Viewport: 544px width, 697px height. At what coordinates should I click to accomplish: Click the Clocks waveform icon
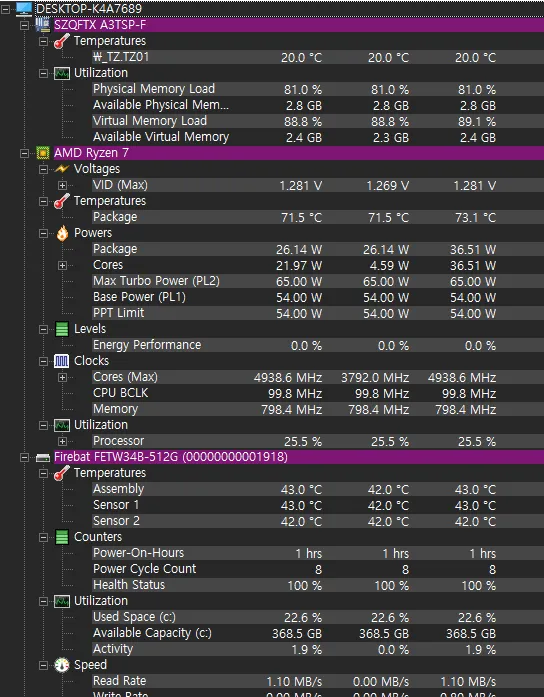[62, 361]
